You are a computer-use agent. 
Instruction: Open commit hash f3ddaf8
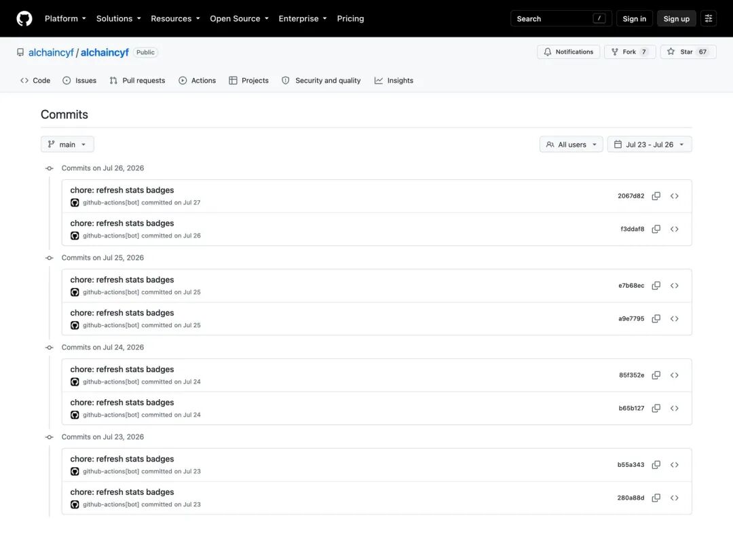click(x=632, y=229)
